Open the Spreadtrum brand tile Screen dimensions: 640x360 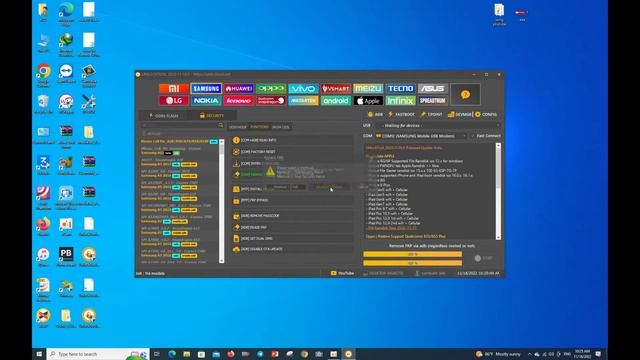tap(433, 100)
